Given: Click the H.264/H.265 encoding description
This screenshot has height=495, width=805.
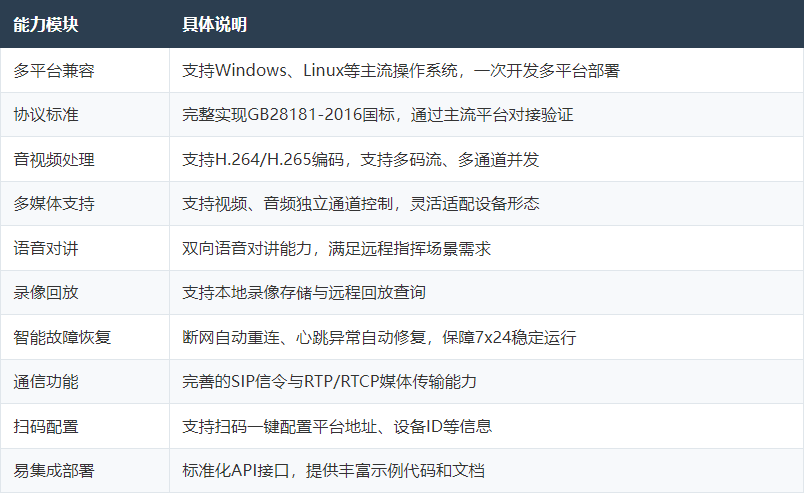Looking at the screenshot, I should point(360,160).
